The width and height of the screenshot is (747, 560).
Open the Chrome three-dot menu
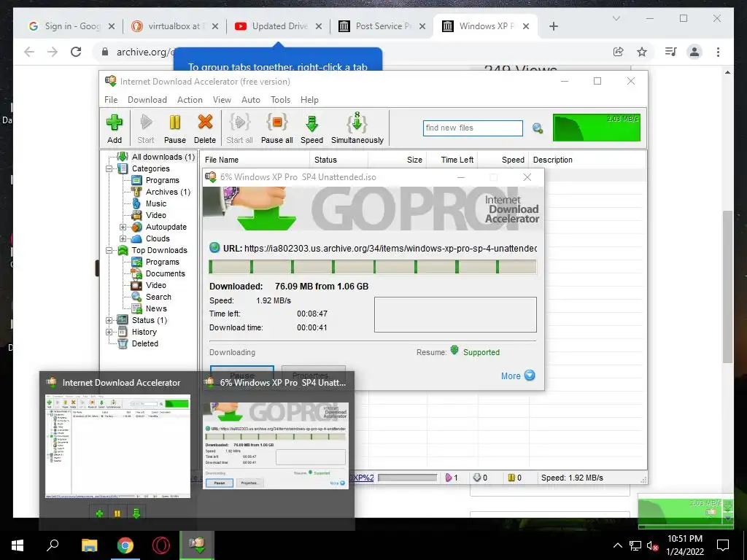coord(719,52)
